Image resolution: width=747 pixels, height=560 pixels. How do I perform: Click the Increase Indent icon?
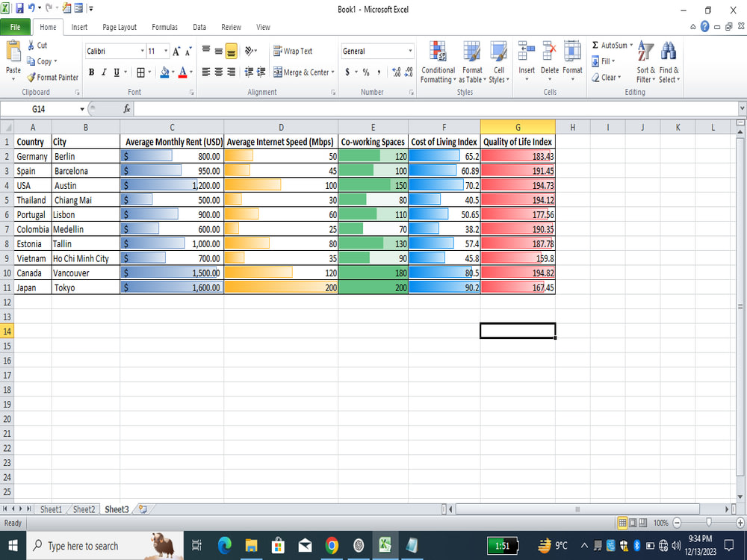click(x=261, y=72)
